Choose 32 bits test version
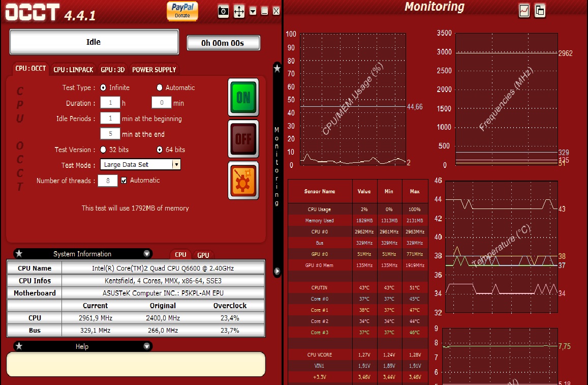 [103, 150]
